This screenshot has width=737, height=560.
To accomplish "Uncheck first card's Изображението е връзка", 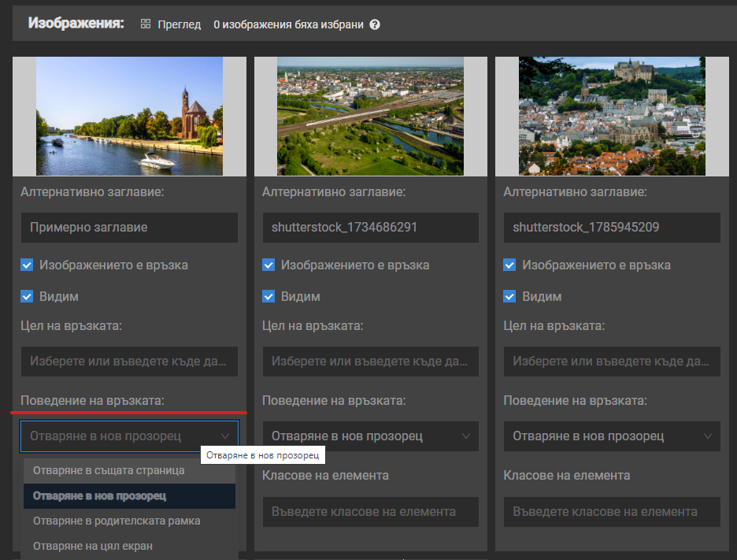I will coord(28,265).
